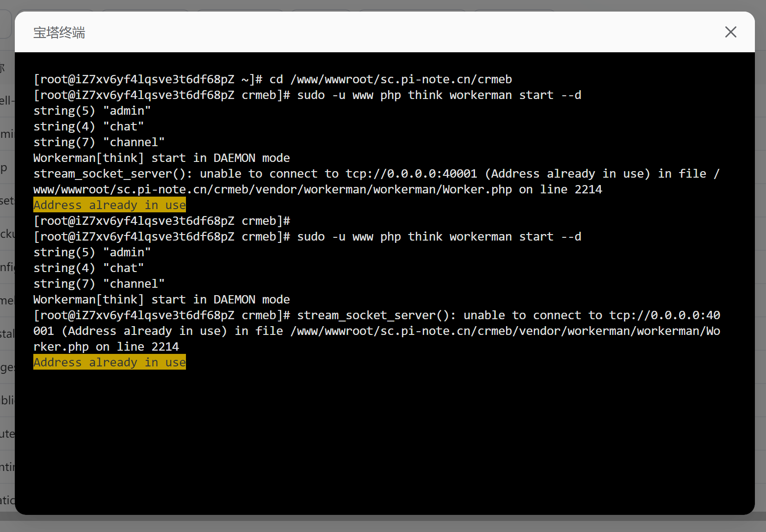Close the 宝塔终端 terminal dialog
This screenshot has height=532, width=766.
pos(730,32)
